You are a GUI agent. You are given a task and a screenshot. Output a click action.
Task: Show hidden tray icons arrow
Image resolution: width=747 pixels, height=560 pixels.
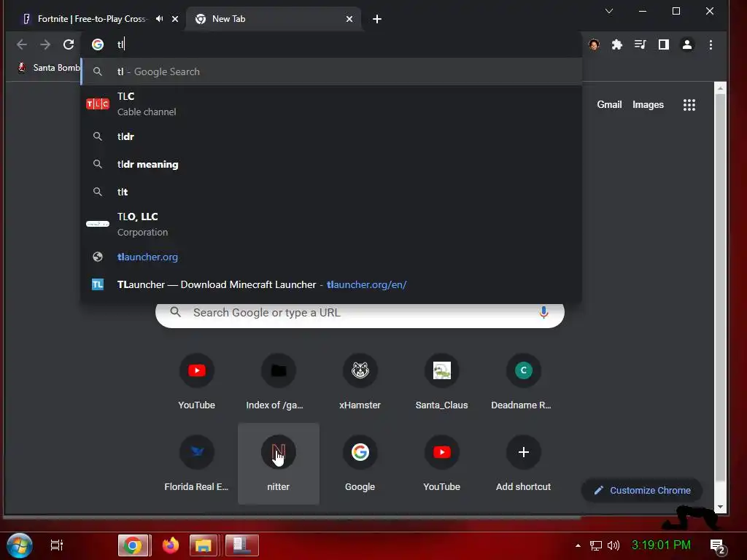[578, 545]
